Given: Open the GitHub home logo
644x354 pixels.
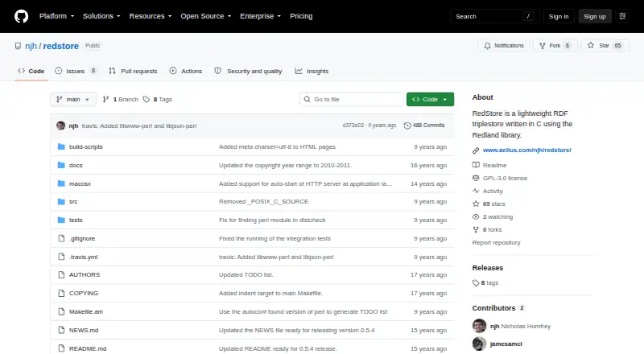Looking at the screenshot, I should [22, 16].
